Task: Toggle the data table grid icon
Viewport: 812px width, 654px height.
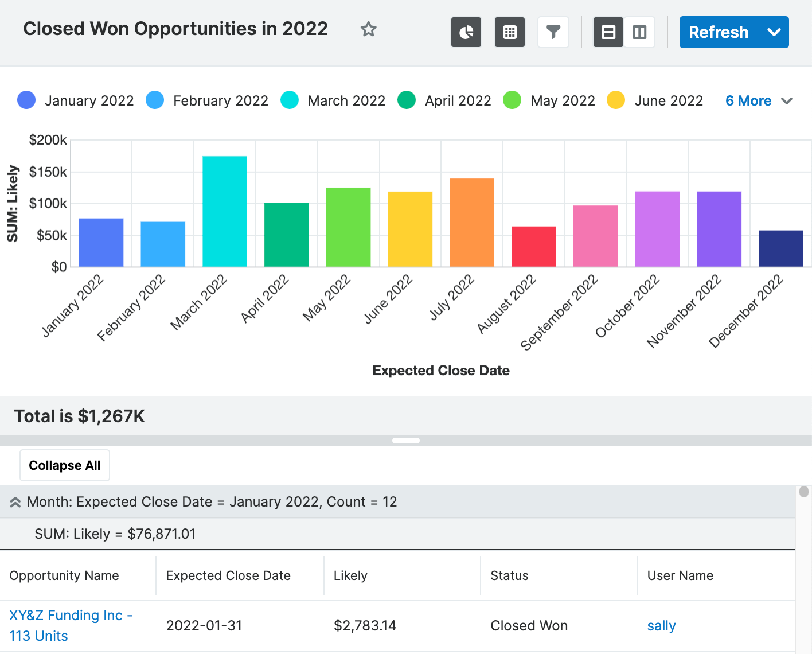Action: 510,32
